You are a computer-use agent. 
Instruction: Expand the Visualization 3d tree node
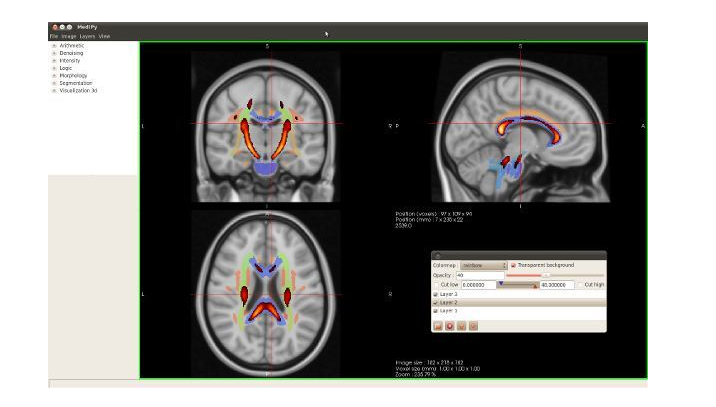pos(54,90)
